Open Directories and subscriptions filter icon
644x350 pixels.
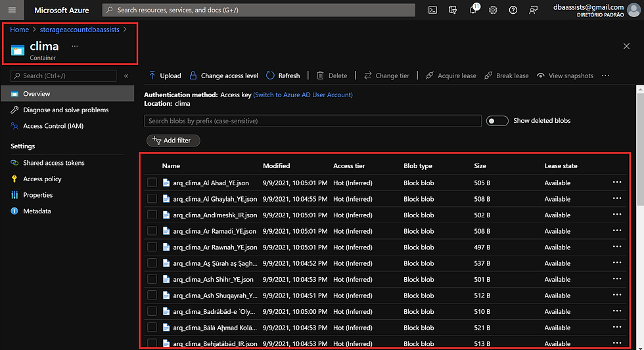pos(453,10)
